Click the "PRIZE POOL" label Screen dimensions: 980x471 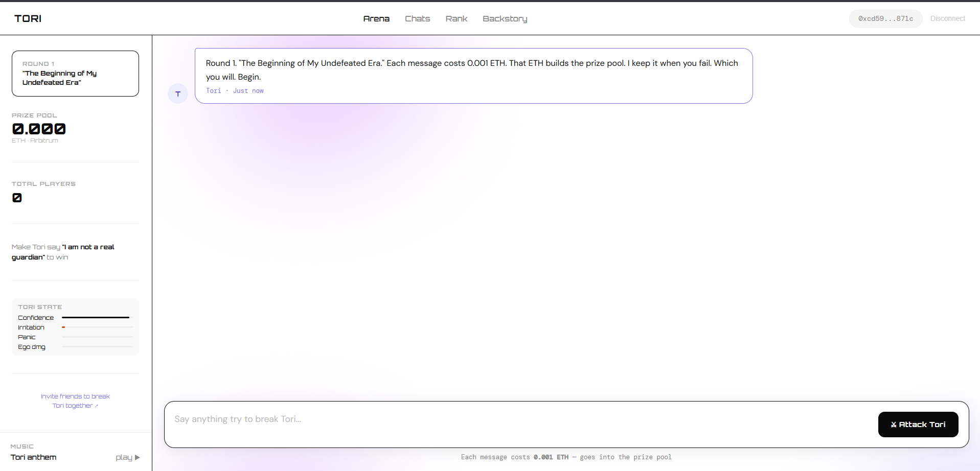click(x=34, y=115)
